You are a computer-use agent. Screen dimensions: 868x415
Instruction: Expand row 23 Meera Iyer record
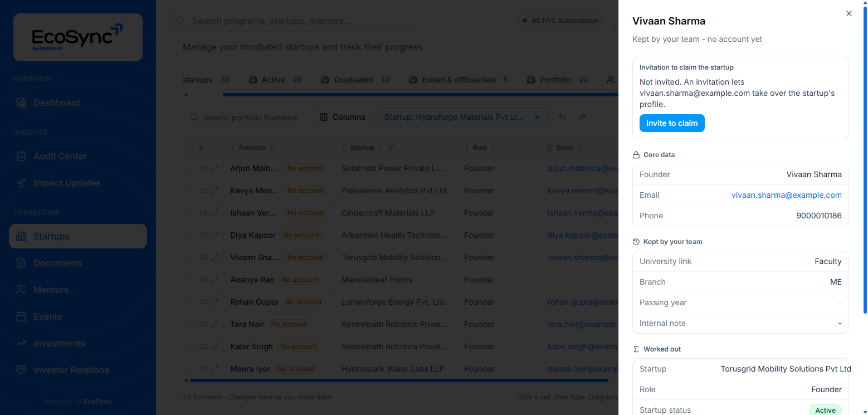(215, 369)
